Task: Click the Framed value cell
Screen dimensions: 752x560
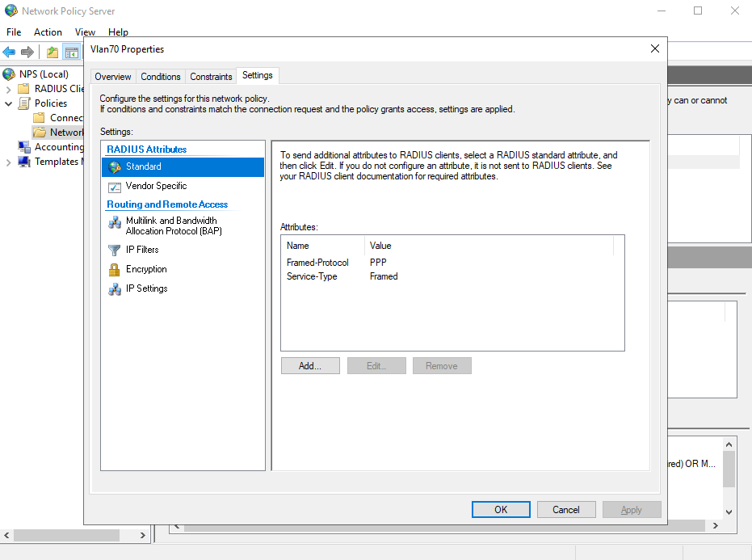Action: click(384, 276)
